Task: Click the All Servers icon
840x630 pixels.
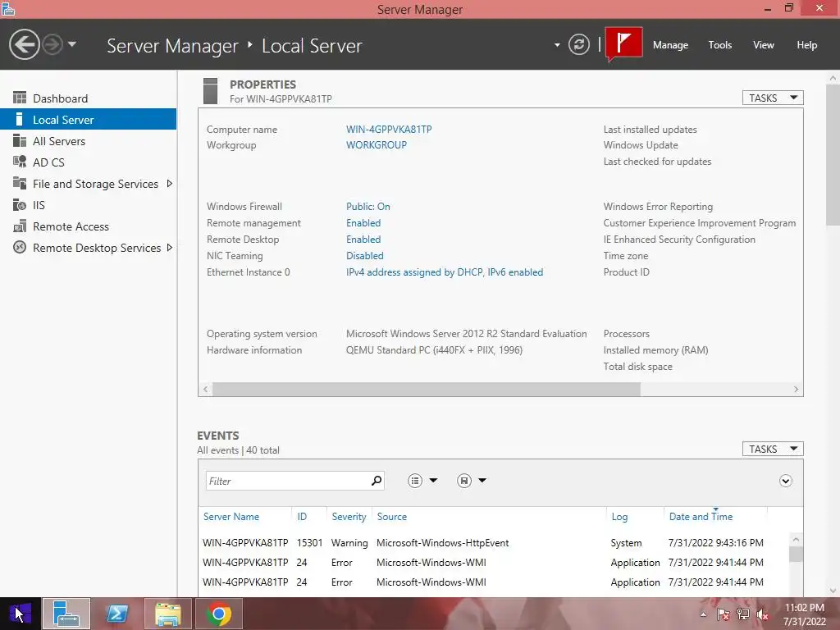Action: coord(20,141)
